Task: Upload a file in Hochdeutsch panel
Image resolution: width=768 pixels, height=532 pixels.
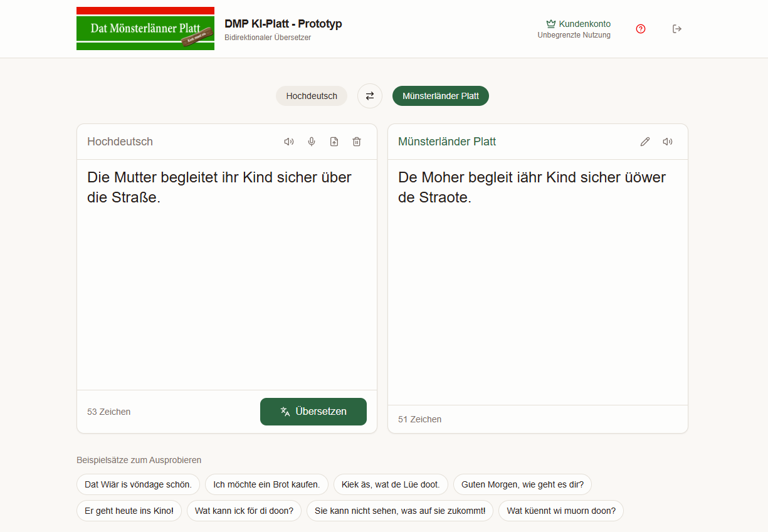Action: pyautogui.click(x=334, y=142)
